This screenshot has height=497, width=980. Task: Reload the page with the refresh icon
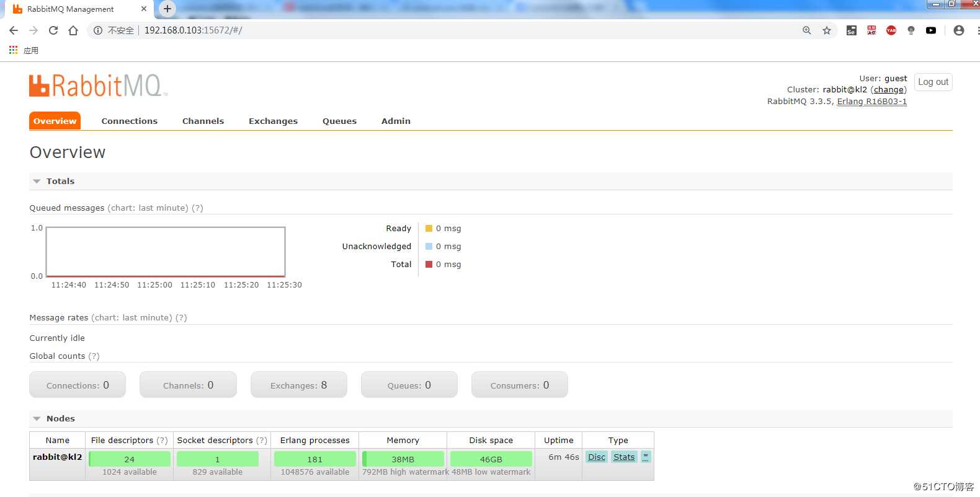[53, 30]
